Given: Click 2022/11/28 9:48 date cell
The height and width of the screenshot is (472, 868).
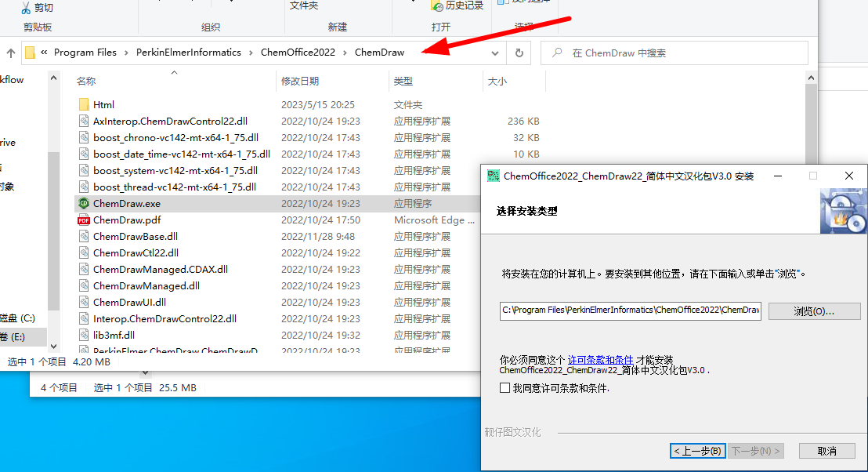Looking at the screenshot, I should click(x=318, y=237).
